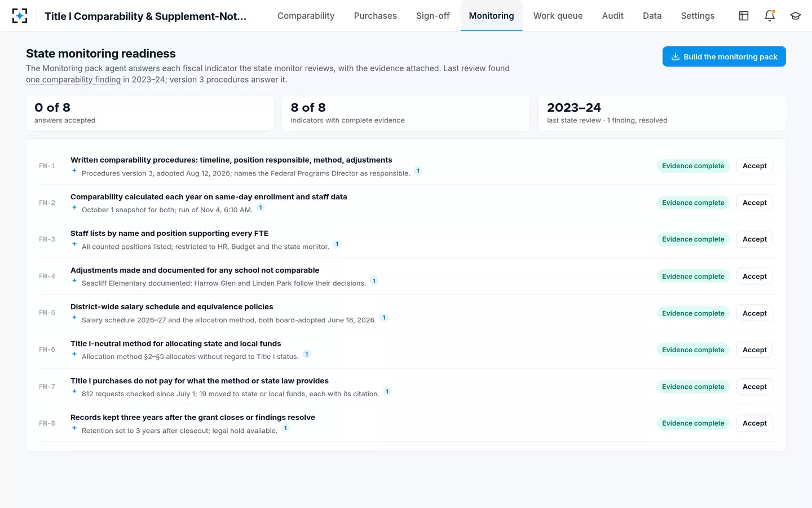
Task: Click the sparkle icon in the FM-4 row
Action: 74,281
